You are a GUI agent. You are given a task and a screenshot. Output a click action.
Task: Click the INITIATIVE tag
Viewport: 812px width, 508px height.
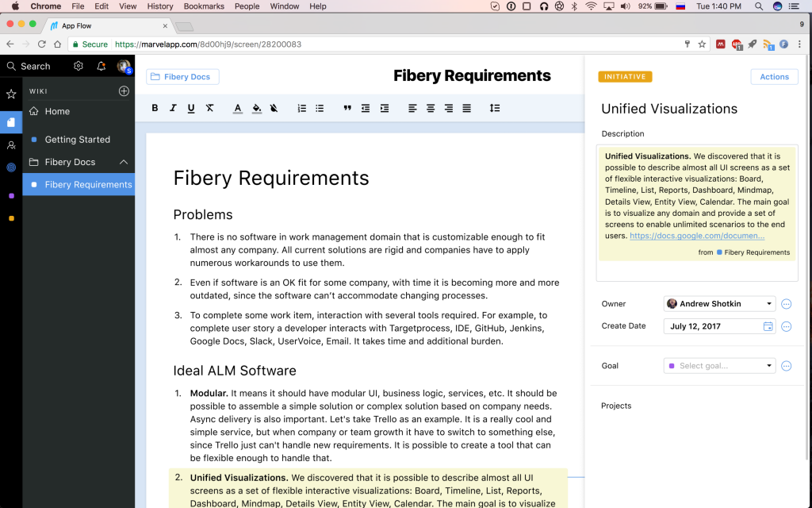[x=625, y=77]
